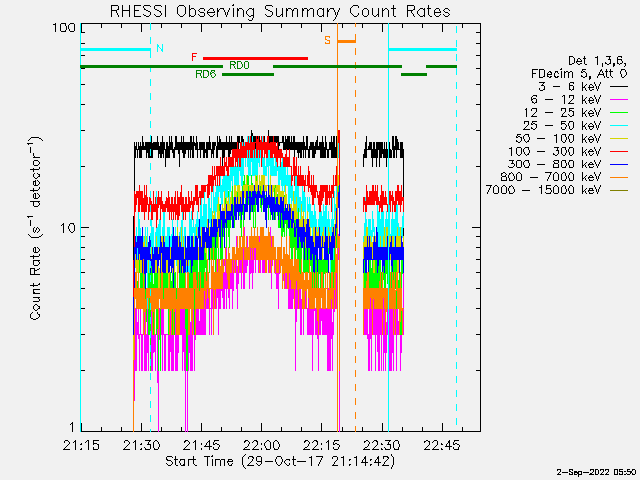Click the 22:00 time axis label

click(x=261, y=445)
